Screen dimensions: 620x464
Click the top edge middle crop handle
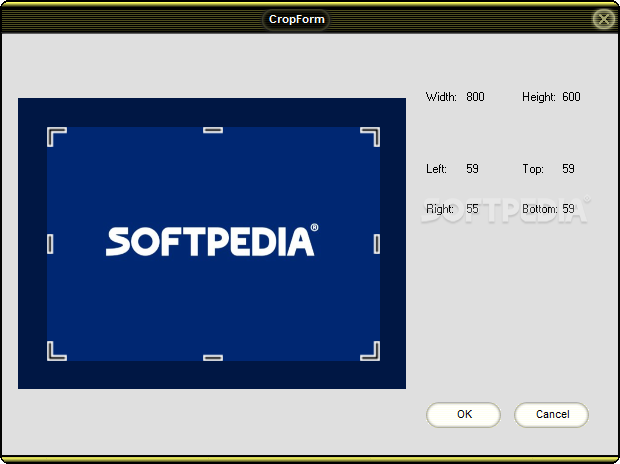213,130
